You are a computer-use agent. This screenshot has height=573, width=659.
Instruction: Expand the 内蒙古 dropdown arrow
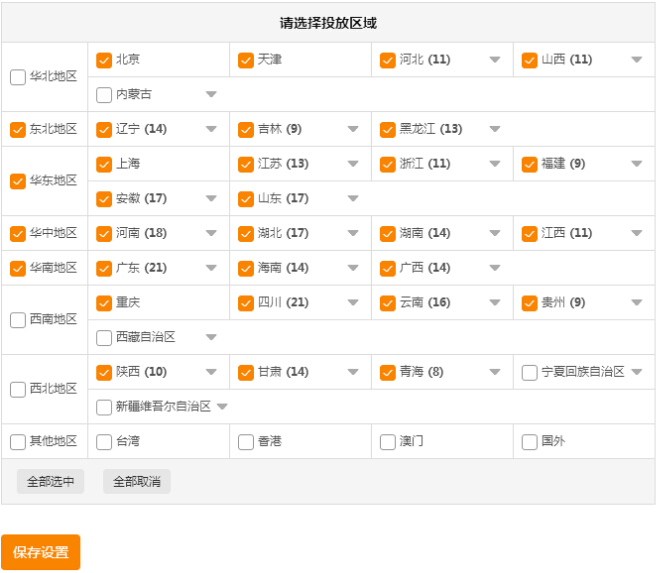(x=210, y=95)
